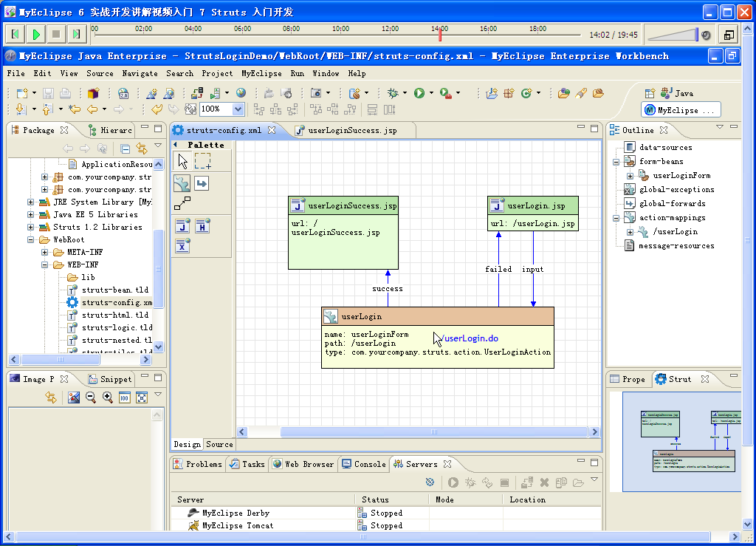The width and height of the screenshot is (756, 546).
Task: Select the userLoginSuccess.jsp diagram node
Action: click(343, 233)
